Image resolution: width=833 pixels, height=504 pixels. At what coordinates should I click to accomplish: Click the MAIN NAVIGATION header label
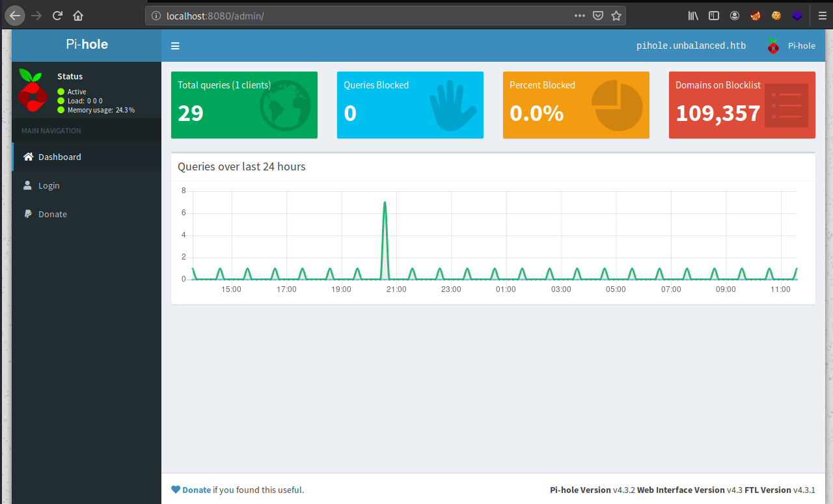[51, 131]
